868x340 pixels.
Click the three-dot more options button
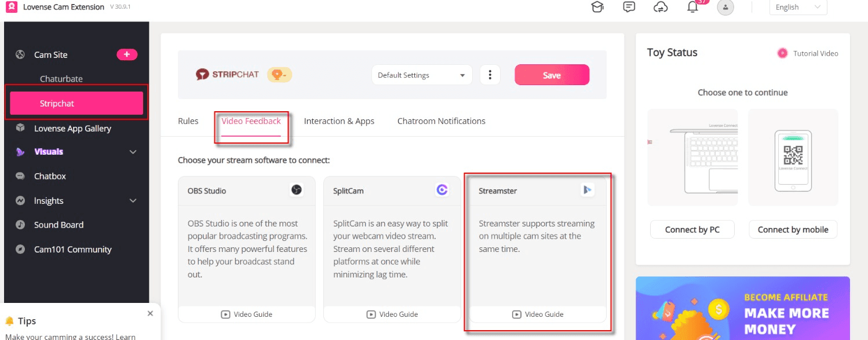(x=490, y=75)
